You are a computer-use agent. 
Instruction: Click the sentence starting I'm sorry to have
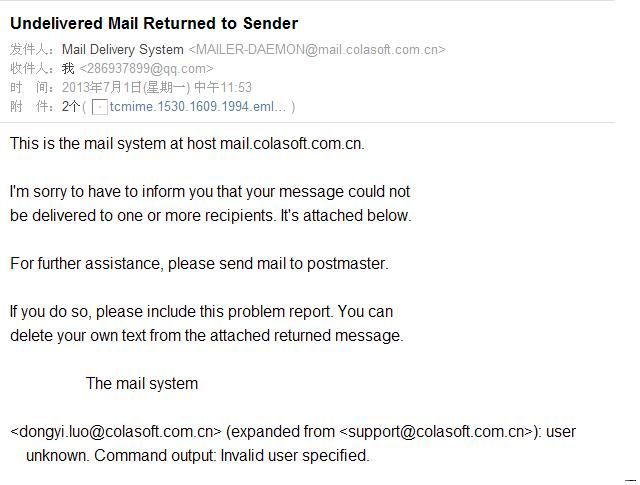pos(210,191)
